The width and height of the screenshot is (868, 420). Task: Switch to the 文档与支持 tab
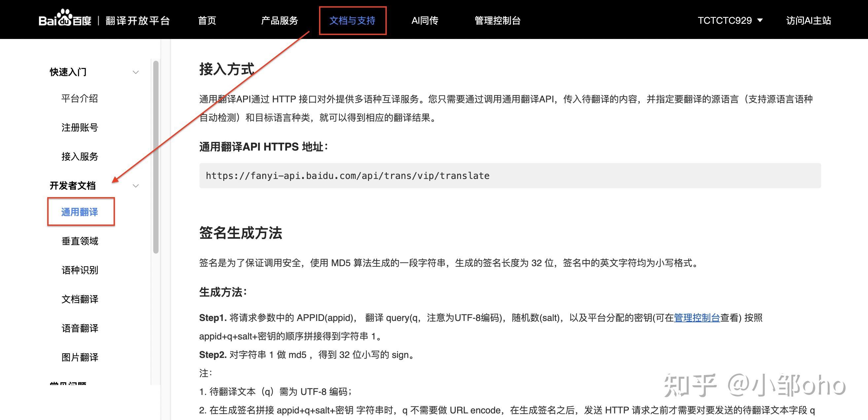352,20
